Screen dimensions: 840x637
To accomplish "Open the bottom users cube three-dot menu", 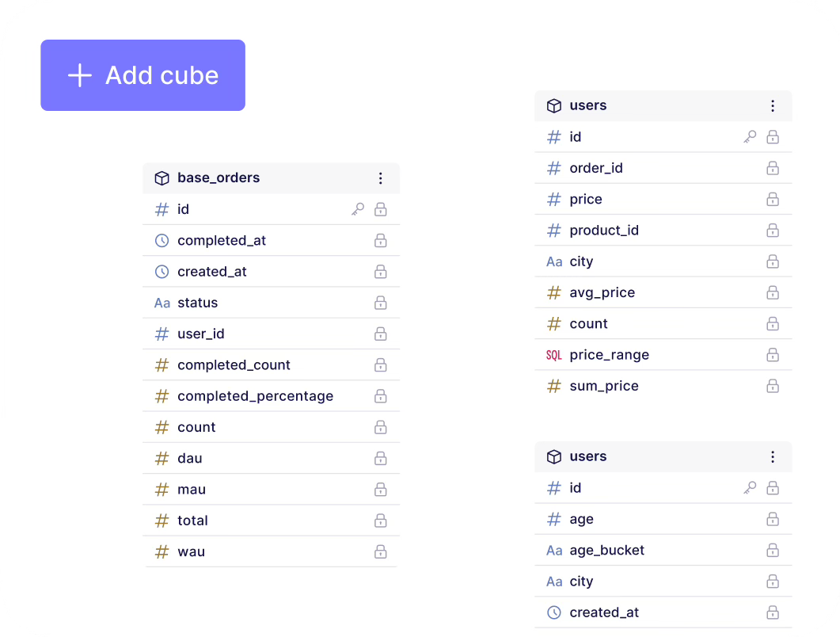I will 773,457.
